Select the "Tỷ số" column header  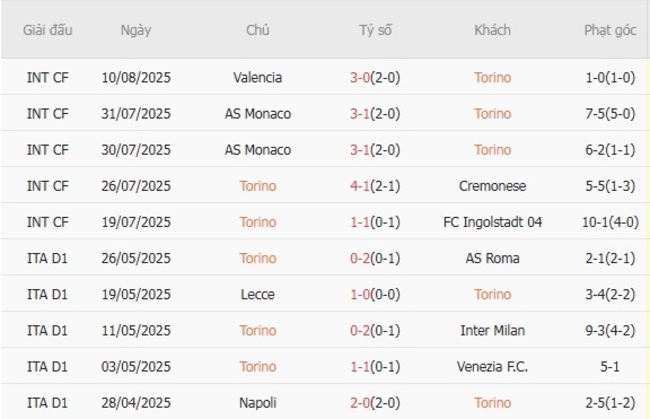pyautogui.click(x=376, y=30)
